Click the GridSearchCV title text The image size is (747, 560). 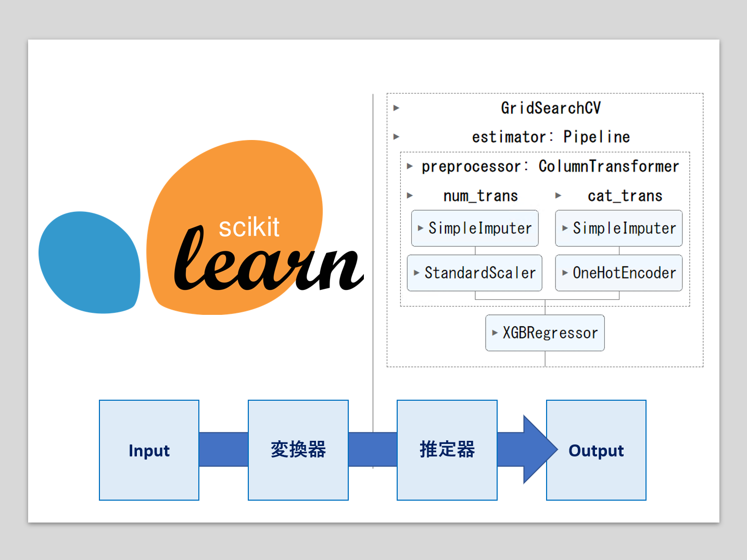(x=550, y=108)
